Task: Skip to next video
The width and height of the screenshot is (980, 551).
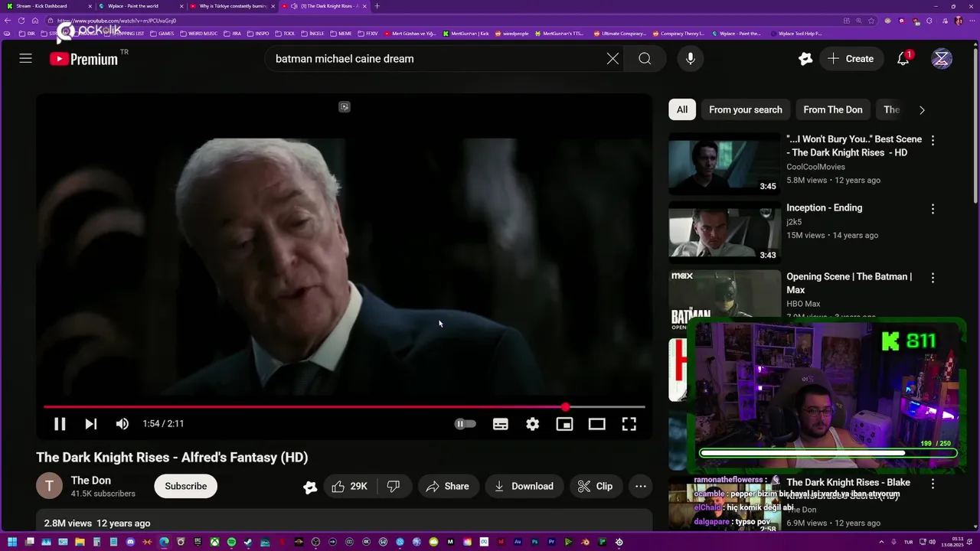Action: click(x=90, y=424)
